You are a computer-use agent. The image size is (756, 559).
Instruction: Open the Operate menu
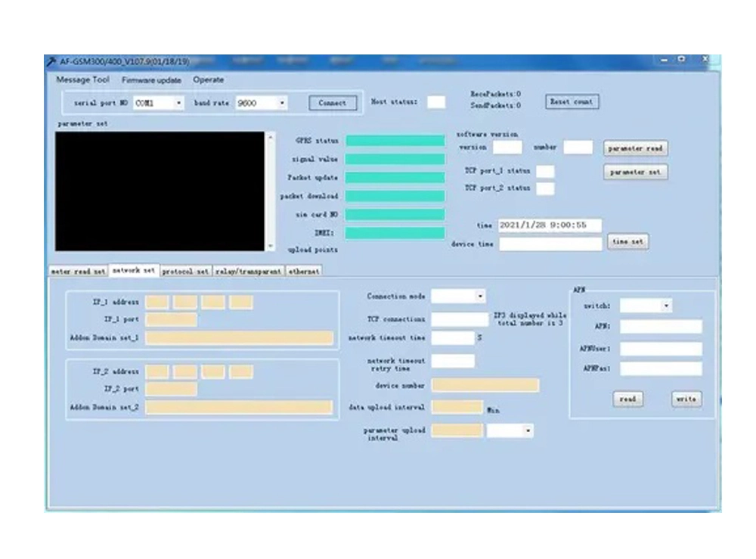(208, 80)
